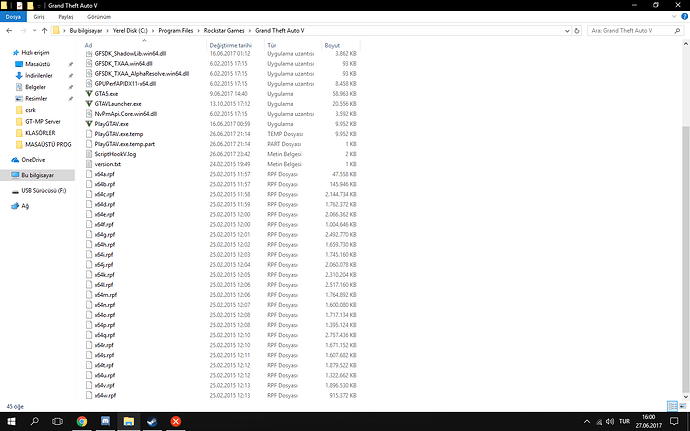
Task: Select file x64w.rpf
Action: tap(105, 396)
